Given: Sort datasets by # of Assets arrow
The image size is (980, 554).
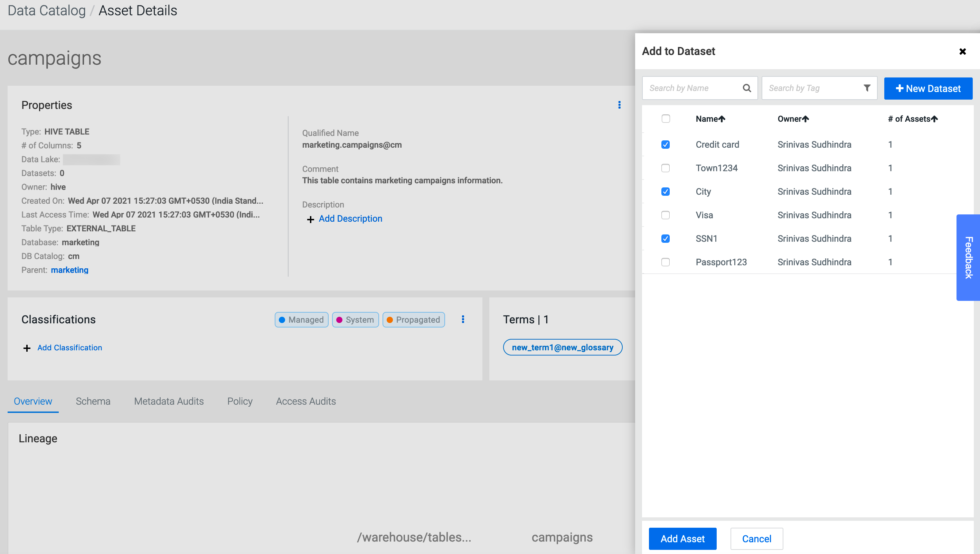Looking at the screenshot, I should 934,119.
